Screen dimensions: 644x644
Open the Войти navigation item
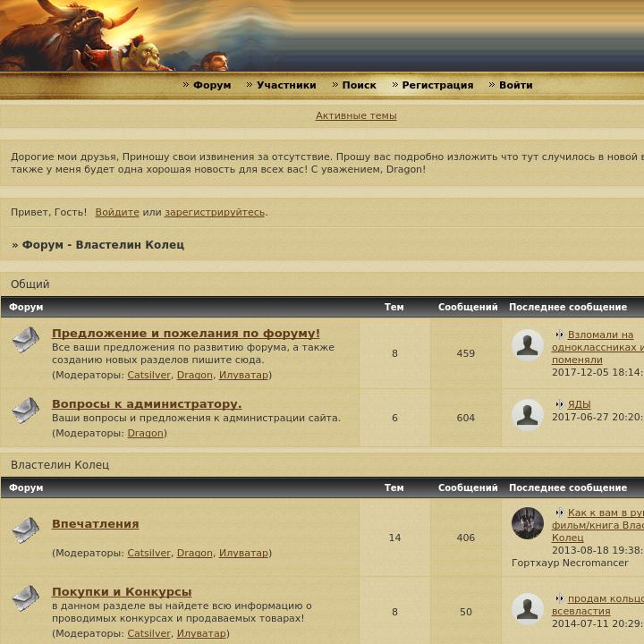(x=515, y=85)
